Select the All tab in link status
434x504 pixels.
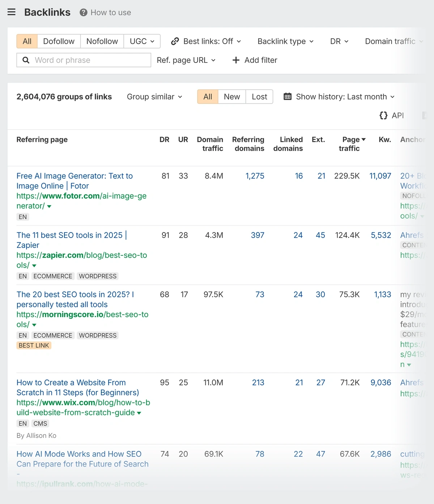pyautogui.click(x=208, y=96)
